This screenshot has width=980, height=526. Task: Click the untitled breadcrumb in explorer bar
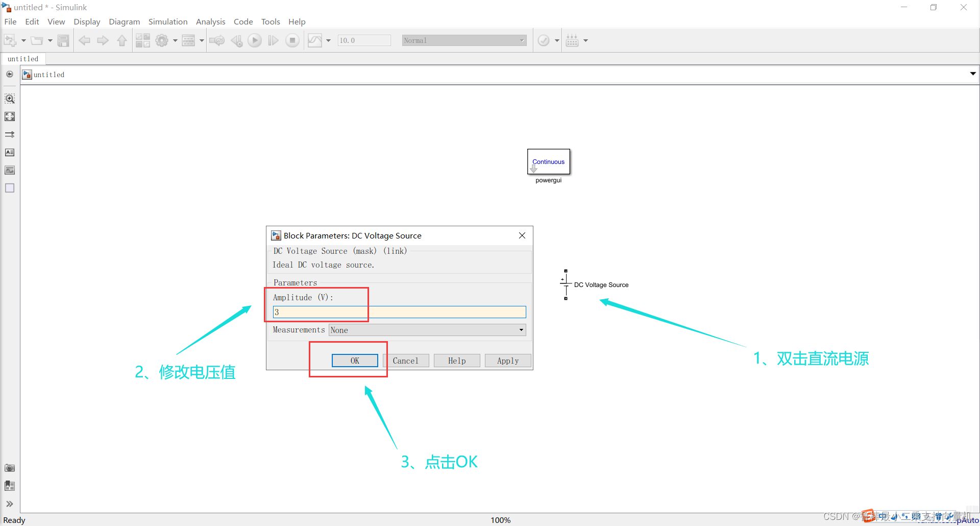49,75
